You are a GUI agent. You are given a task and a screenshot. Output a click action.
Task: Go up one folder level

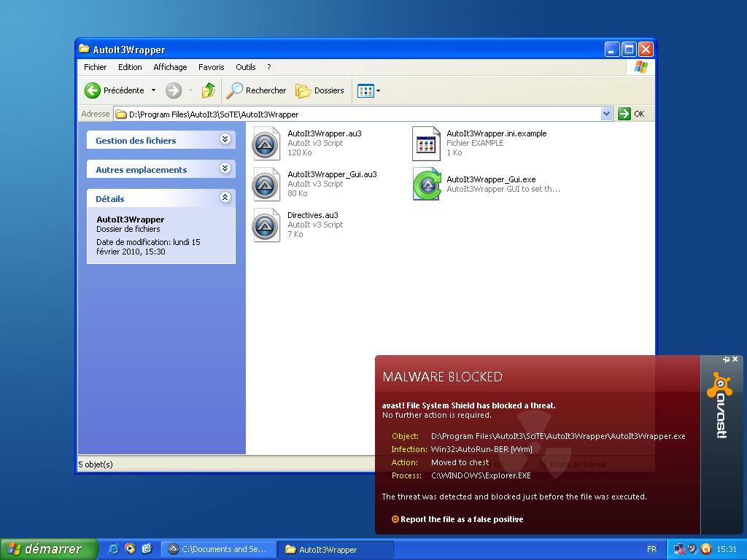[208, 90]
